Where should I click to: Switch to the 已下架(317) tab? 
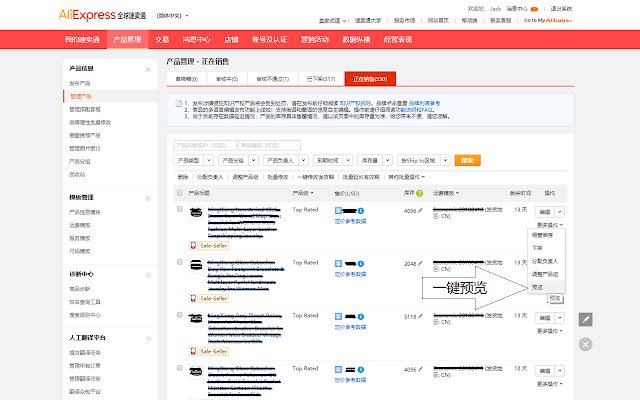click(x=321, y=79)
